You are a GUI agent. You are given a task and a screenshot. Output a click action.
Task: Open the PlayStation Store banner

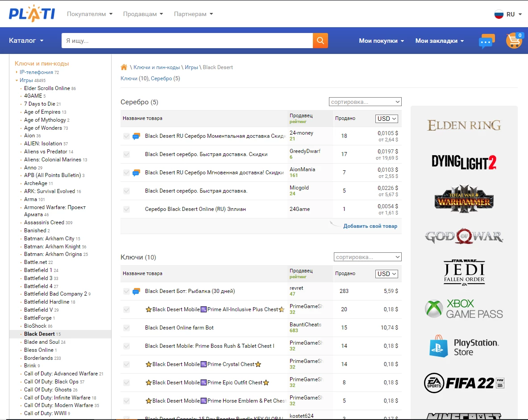pos(464,346)
